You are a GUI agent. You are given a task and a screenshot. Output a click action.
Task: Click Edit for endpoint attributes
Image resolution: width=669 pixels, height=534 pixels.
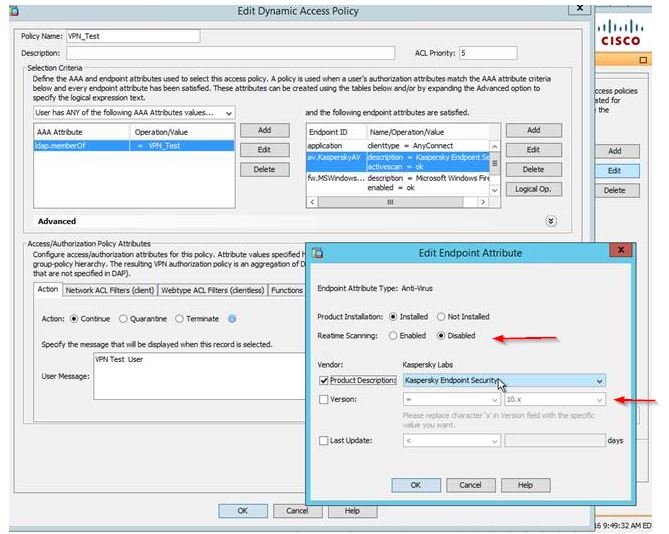(x=534, y=150)
